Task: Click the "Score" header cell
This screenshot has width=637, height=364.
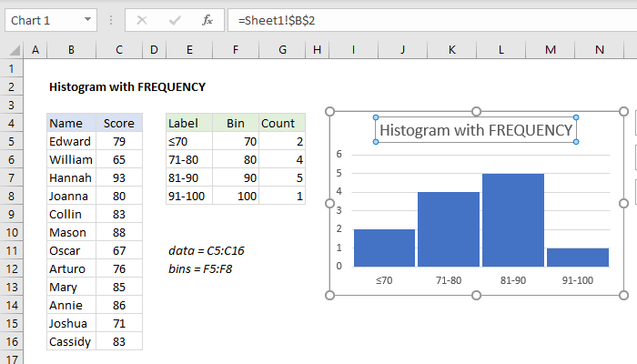Action: tap(119, 123)
